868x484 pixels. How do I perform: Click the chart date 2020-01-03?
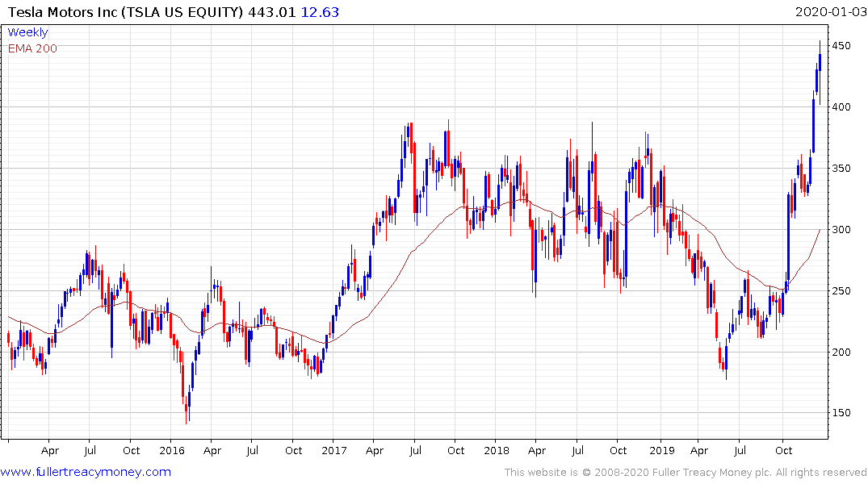(x=830, y=12)
